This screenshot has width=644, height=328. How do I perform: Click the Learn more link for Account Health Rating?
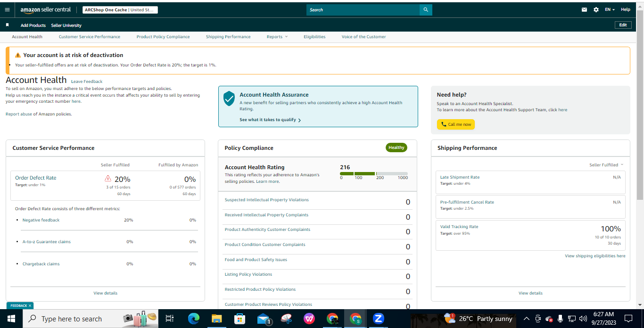pyautogui.click(x=267, y=181)
